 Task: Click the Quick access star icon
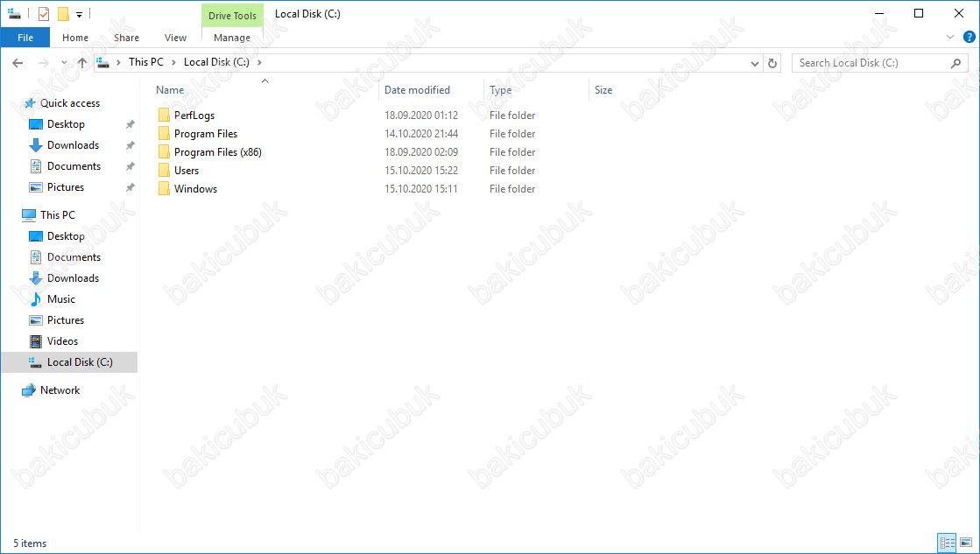click(30, 103)
